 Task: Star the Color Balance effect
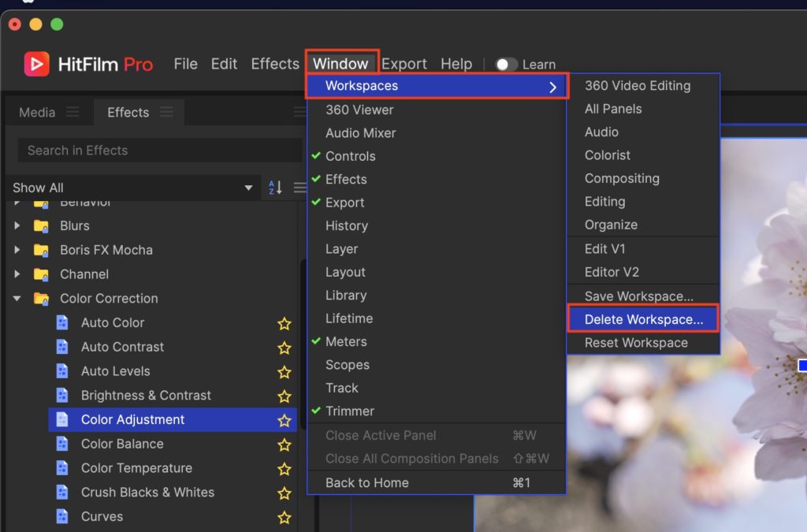pos(284,444)
